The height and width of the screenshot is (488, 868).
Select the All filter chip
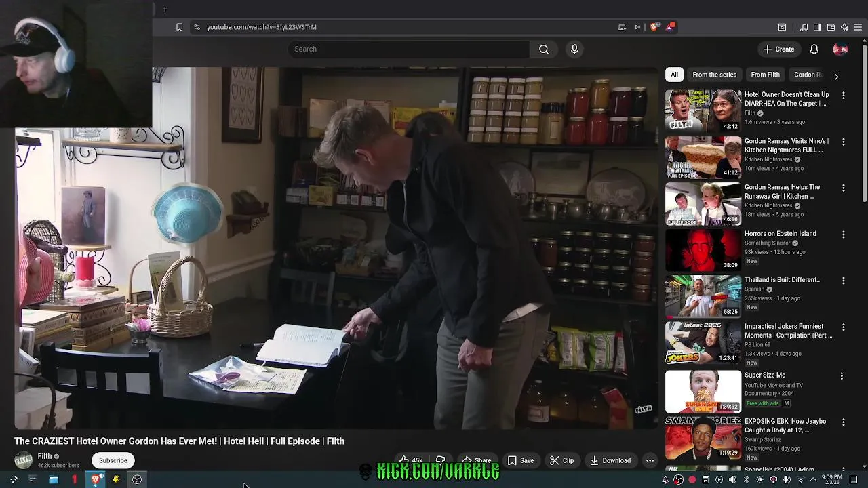click(674, 75)
